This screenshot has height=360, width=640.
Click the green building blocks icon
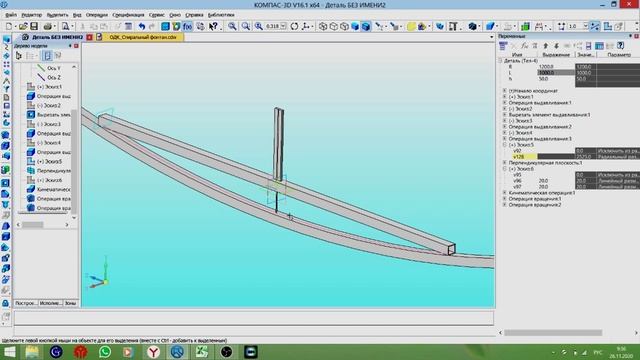(525, 26)
